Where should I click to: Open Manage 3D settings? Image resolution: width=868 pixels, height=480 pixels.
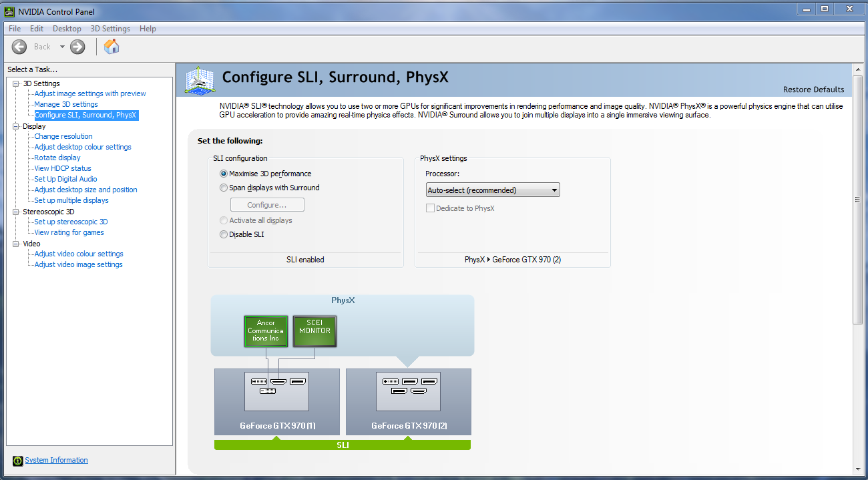tap(66, 104)
